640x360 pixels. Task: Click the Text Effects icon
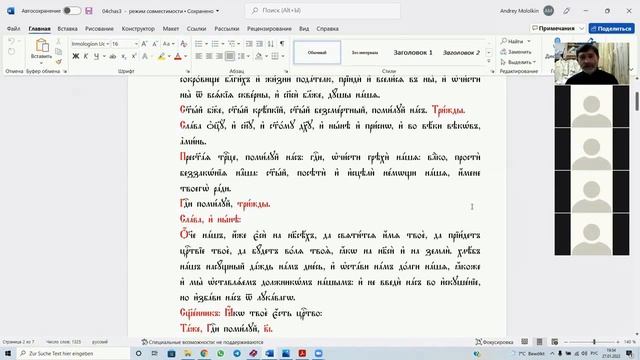tap(145, 56)
